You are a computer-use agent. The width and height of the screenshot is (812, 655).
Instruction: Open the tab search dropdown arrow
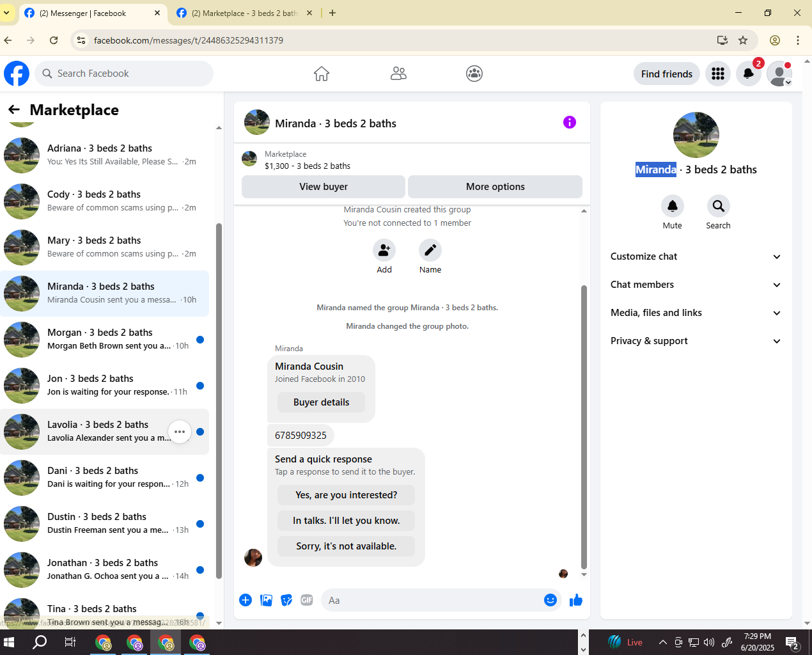click(x=6, y=13)
